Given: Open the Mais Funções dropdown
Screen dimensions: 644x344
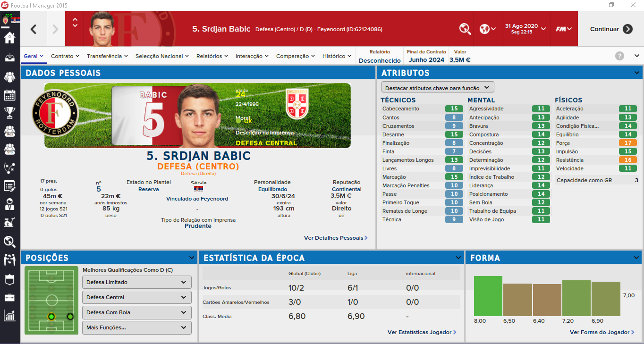Looking at the screenshot, I should pos(137,327).
